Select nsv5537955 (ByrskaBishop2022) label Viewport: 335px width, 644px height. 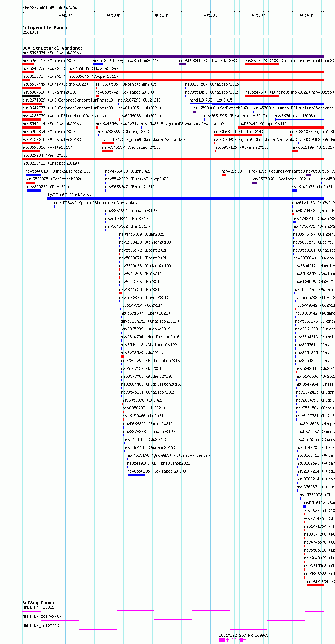click(x=125, y=61)
